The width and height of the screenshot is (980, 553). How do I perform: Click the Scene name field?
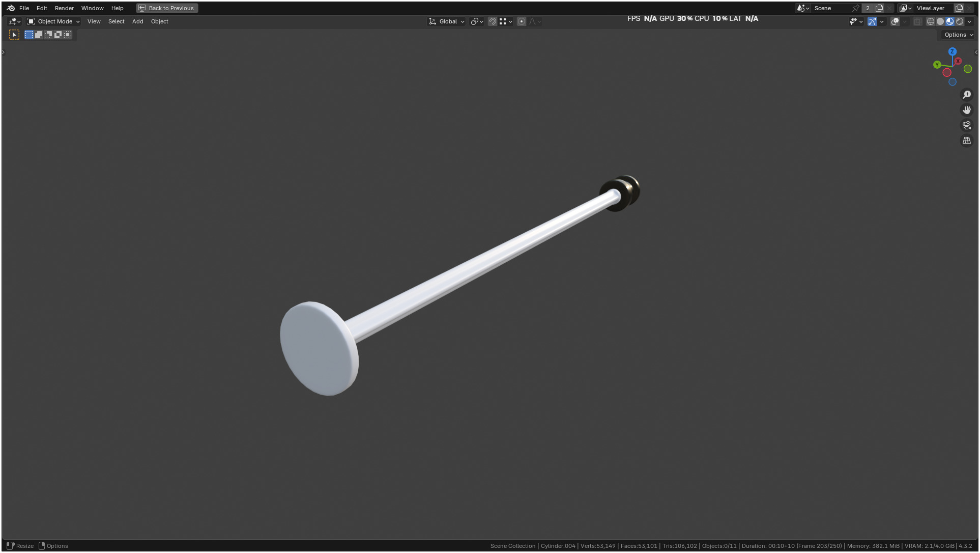click(831, 8)
